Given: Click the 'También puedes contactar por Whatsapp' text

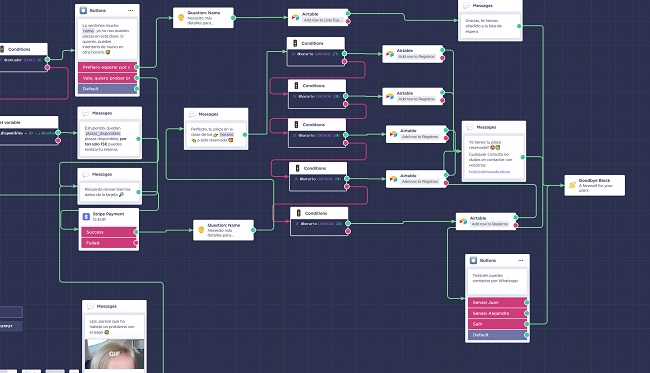Looking at the screenshot, I should click(495, 278).
